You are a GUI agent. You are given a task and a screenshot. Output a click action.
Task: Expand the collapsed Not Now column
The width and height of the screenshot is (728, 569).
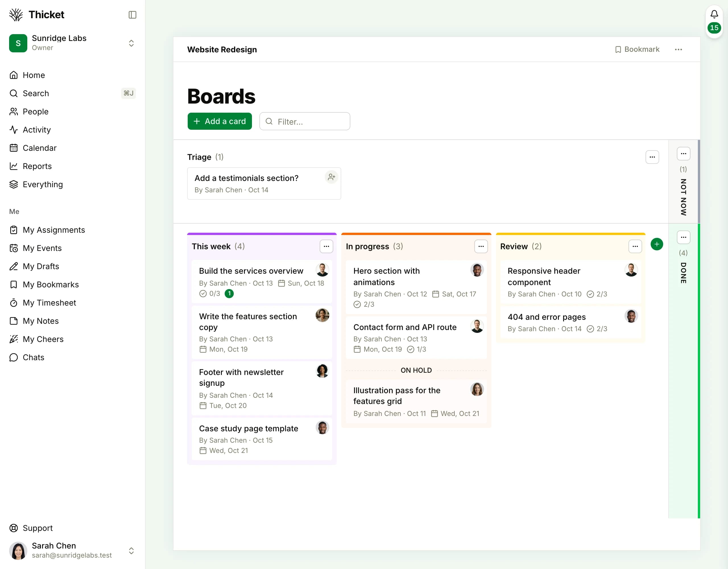(x=683, y=197)
